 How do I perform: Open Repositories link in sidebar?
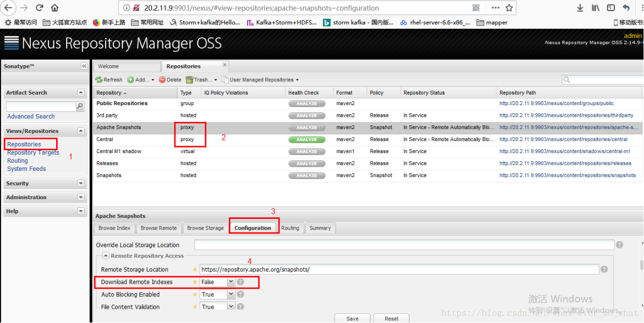[24, 144]
